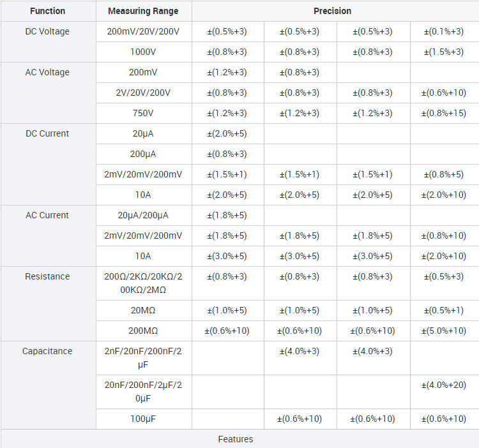The width and height of the screenshot is (479, 448).
Task: Select the AC Current function cell
Action: click(48, 215)
